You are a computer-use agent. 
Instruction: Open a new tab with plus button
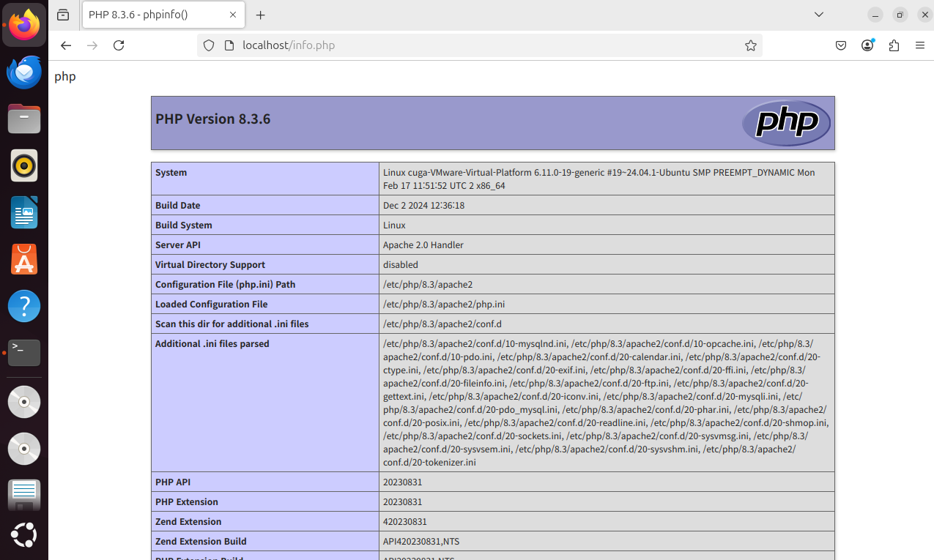tap(261, 15)
